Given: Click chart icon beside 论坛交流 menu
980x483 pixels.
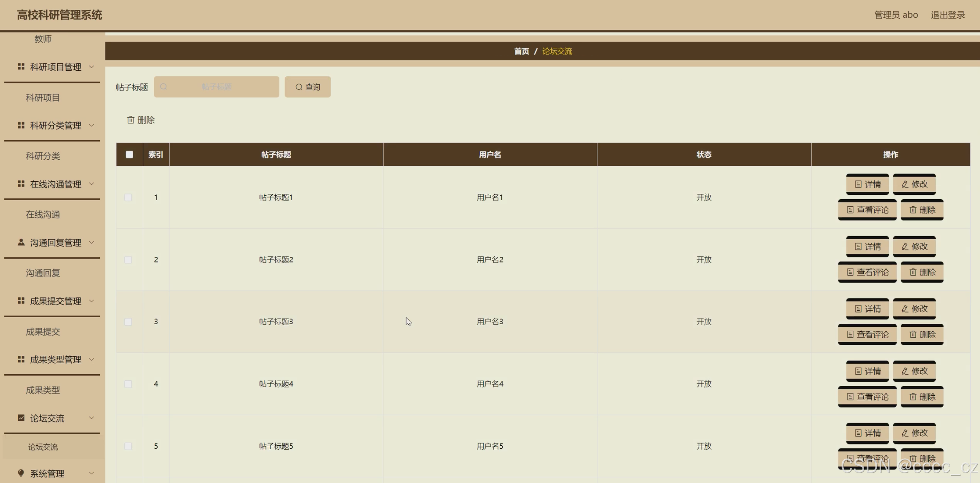Looking at the screenshot, I should click(21, 417).
